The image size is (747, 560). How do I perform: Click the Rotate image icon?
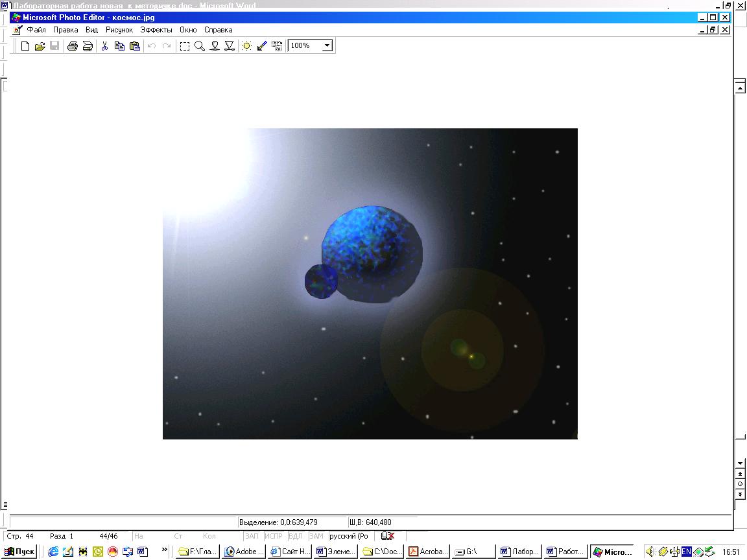pyautogui.click(x=277, y=46)
